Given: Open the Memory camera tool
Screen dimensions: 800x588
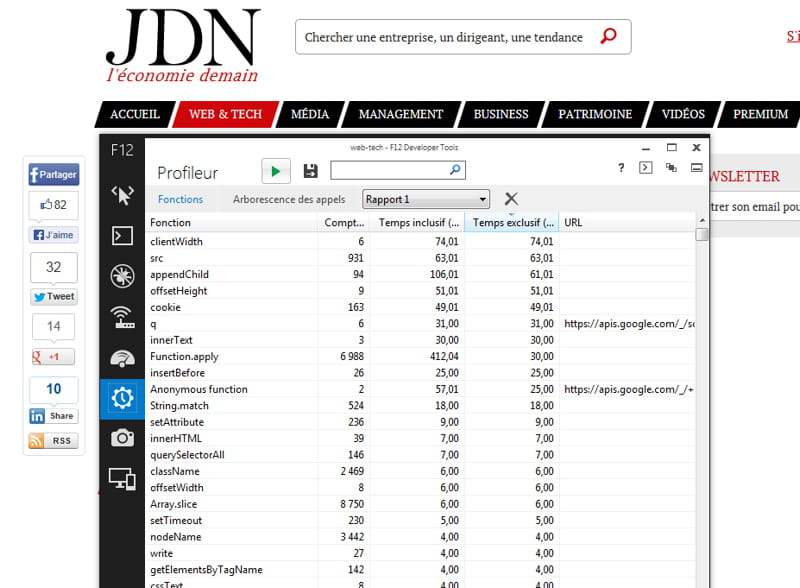Looking at the screenshot, I should tap(122, 437).
